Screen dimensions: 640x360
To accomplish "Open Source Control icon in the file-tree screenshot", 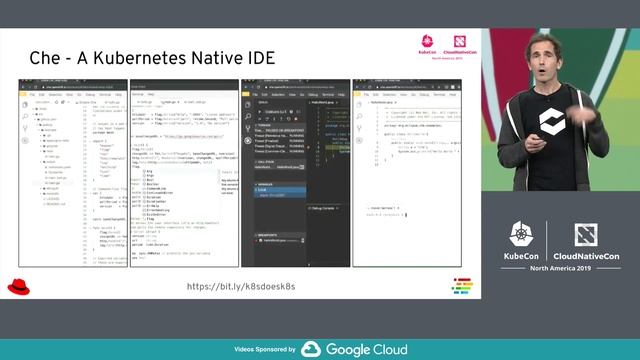I will tap(25, 129).
